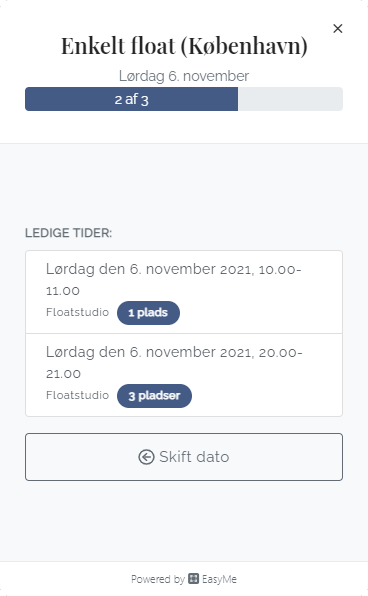Open the Powered by EasyMe link

[x=184, y=579]
